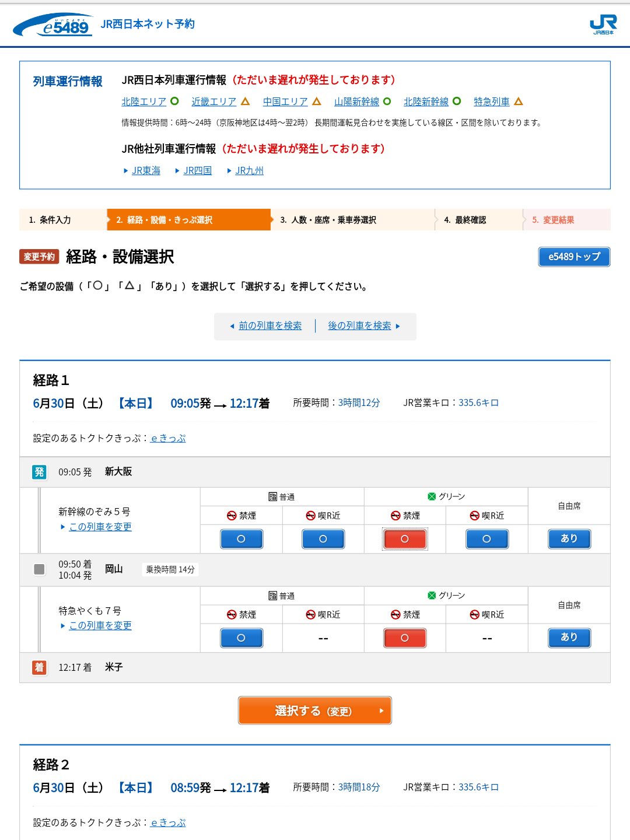This screenshot has height=840, width=630.
Task: Select のぞみ5号 自由席 あり
Action: coord(569,539)
